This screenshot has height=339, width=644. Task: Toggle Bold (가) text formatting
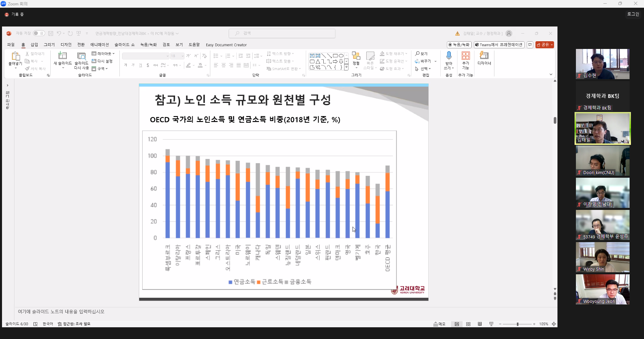[125, 65]
